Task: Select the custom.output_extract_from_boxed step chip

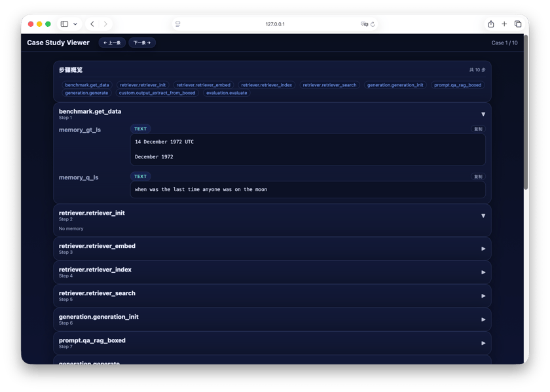Action: [157, 93]
